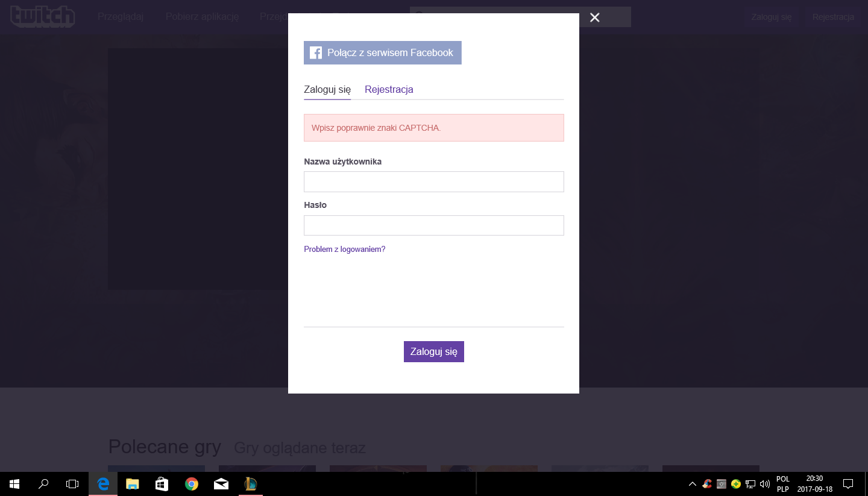This screenshot has height=496, width=868.
Task: Open the Mail app from the taskbar
Action: coord(221,484)
